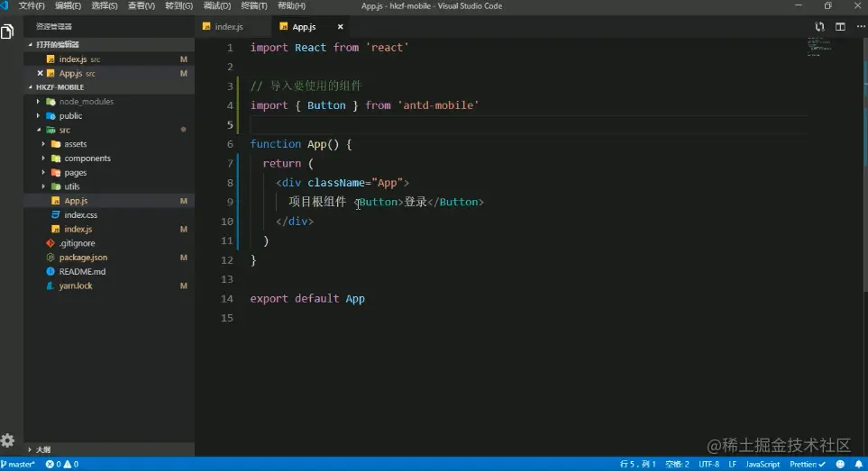Expand the pages folder
868x471 pixels.
pos(109,173)
